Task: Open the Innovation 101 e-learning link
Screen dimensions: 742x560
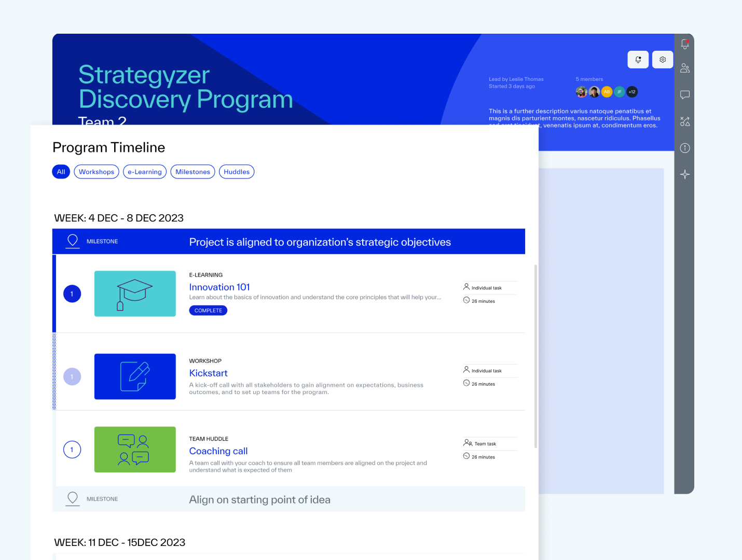Action: point(219,287)
